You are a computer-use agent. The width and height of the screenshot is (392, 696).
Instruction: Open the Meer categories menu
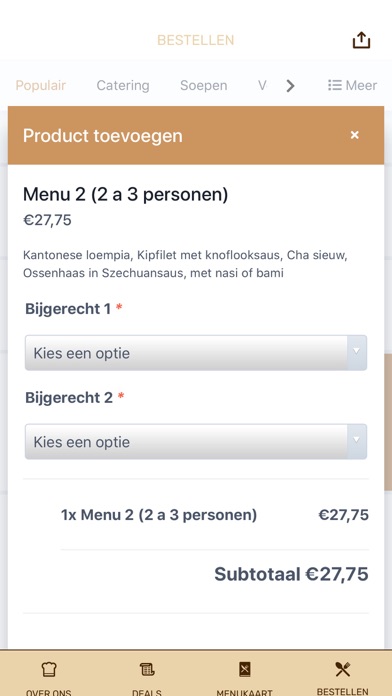tap(352, 85)
